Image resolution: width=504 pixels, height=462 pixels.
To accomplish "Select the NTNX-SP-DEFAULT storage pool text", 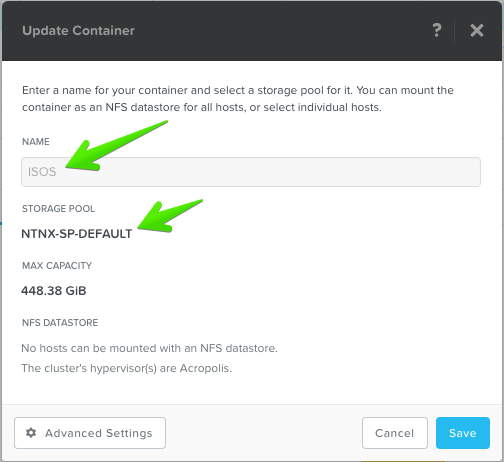I will 77,234.
